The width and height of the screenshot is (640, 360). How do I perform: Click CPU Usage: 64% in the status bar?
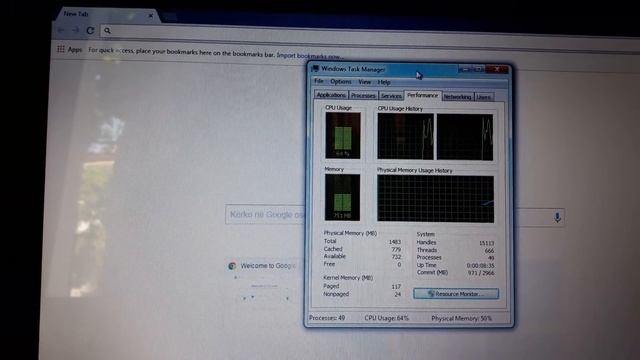coord(387,318)
